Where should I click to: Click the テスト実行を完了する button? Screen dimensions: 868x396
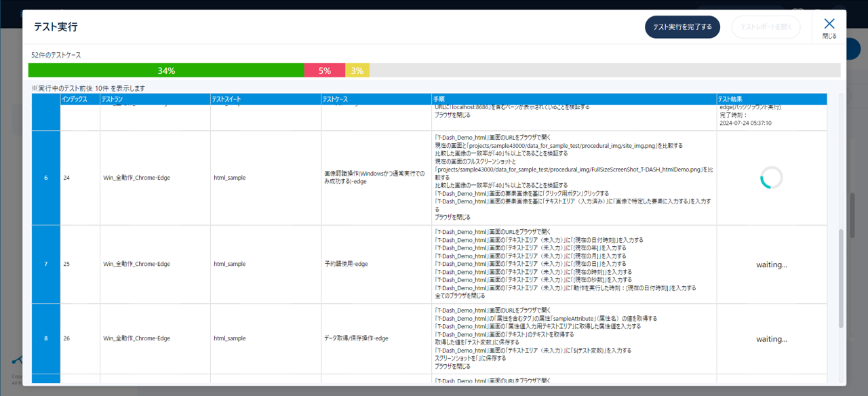(682, 27)
